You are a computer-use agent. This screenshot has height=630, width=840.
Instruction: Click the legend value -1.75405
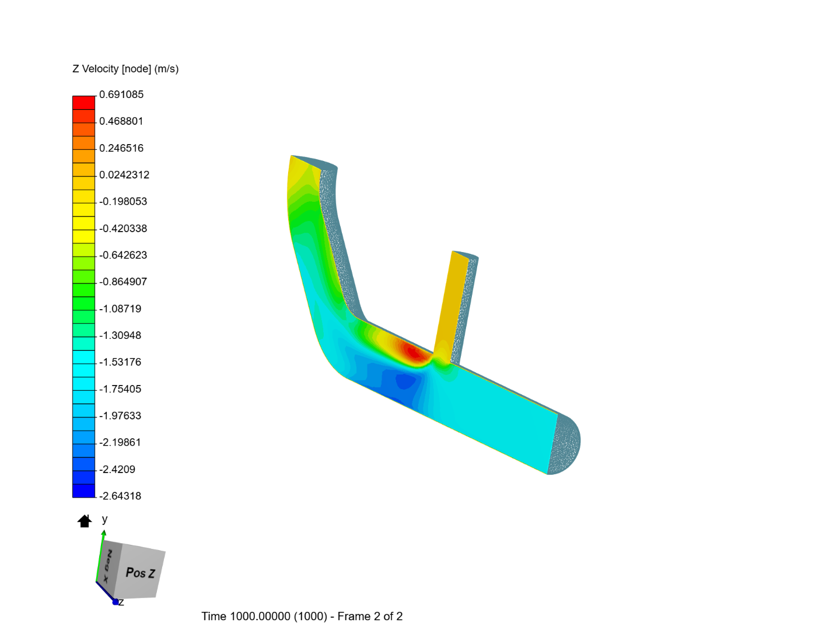pos(120,388)
